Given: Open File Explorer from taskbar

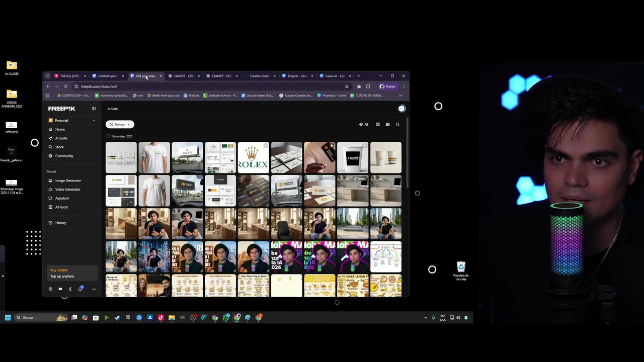Looking at the screenshot, I should point(172,317).
